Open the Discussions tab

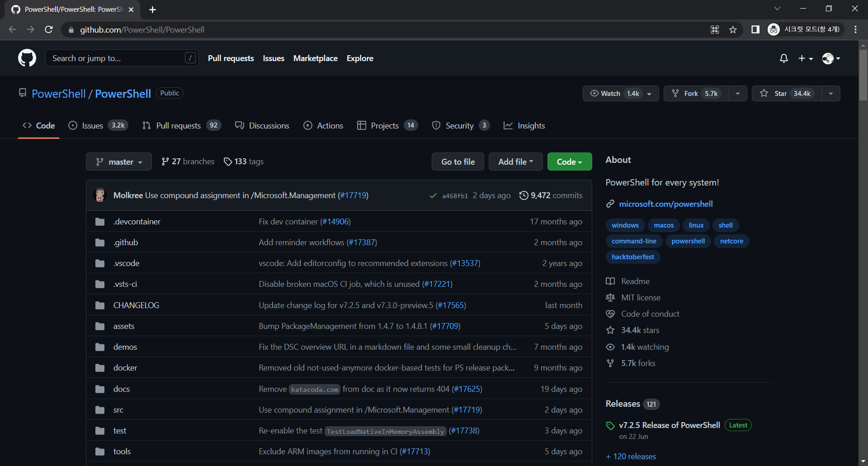click(262, 126)
